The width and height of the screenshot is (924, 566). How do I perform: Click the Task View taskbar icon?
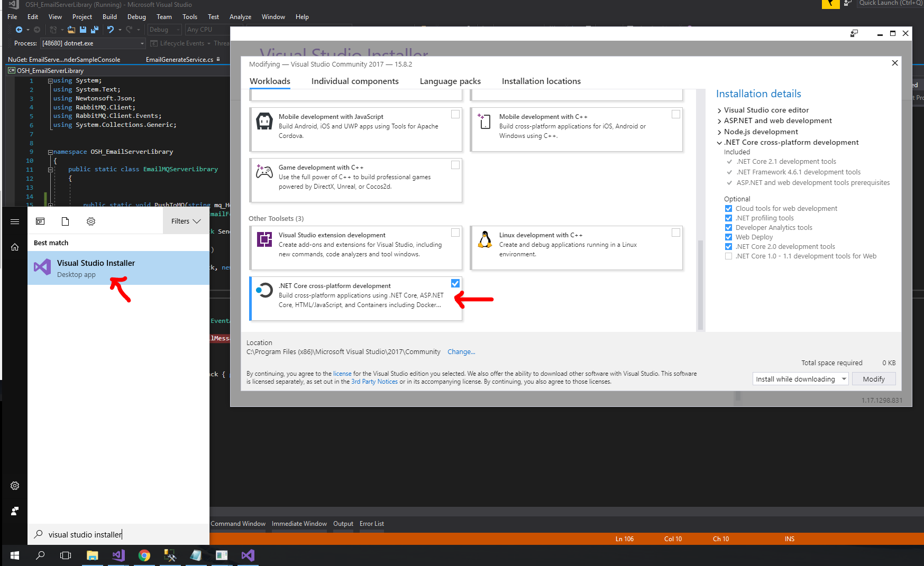pyautogui.click(x=66, y=555)
